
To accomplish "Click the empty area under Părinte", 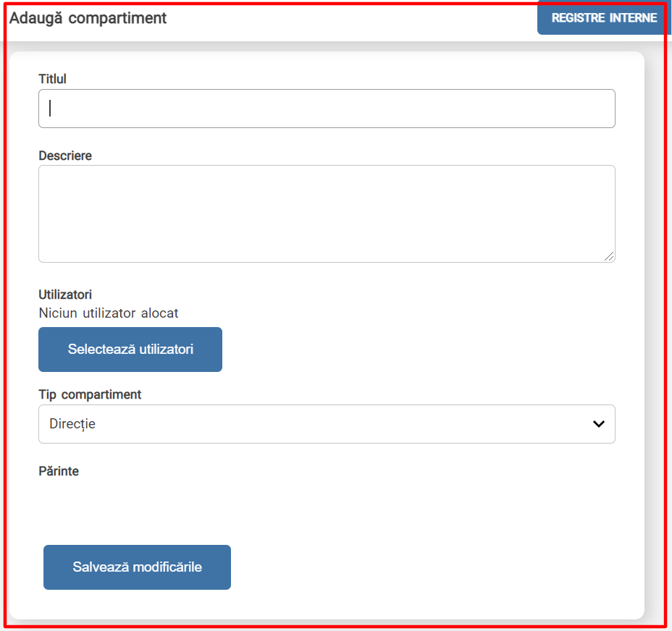I will (327, 504).
